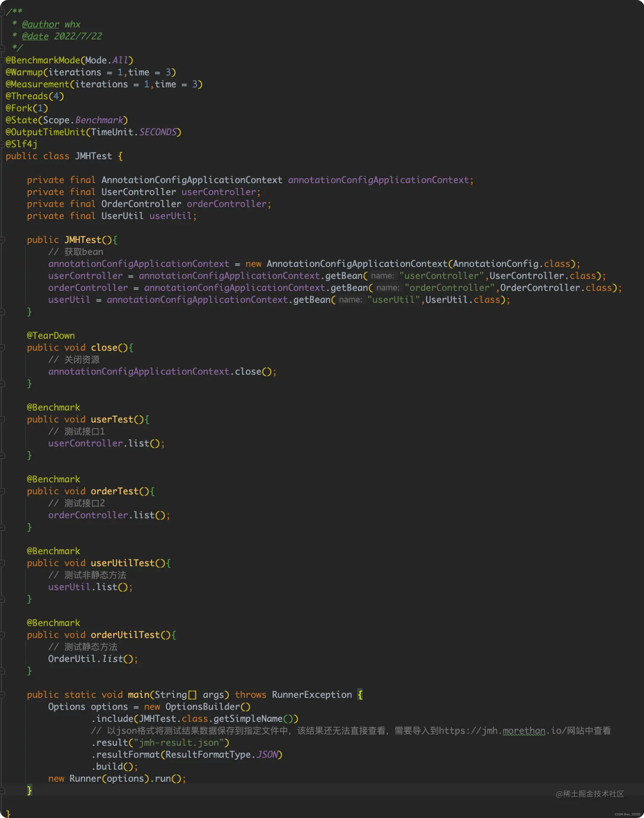
Task: Click the userTest method name
Action: pos(112,419)
